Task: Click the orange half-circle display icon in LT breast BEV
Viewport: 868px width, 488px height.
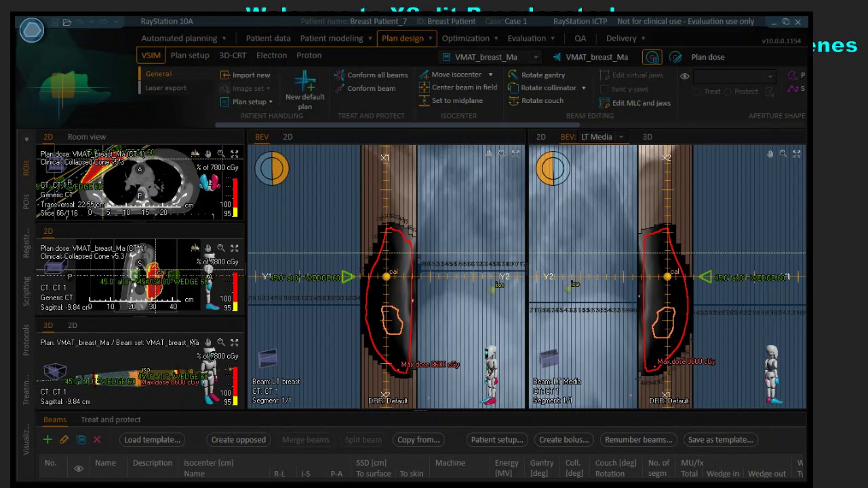Action: tap(272, 168)
